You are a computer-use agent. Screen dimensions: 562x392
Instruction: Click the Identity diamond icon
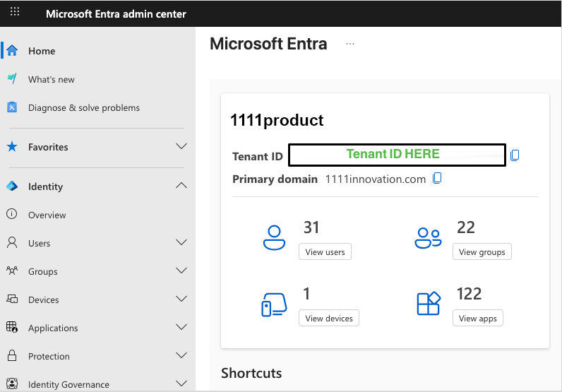(x=12, y=186)
